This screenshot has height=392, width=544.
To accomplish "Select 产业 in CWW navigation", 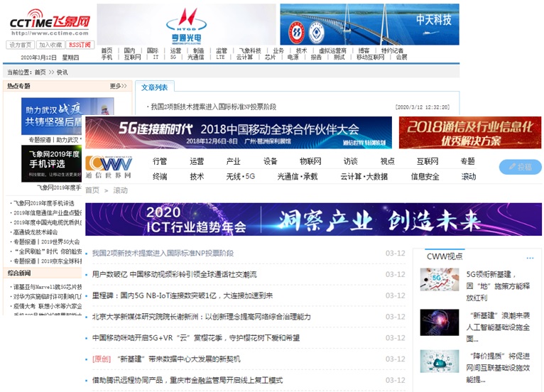I will click(x=233, y=161).
